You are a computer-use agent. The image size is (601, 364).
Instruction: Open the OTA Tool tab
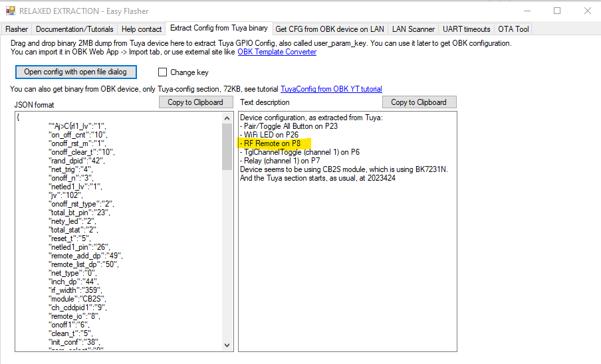(513, 29)
